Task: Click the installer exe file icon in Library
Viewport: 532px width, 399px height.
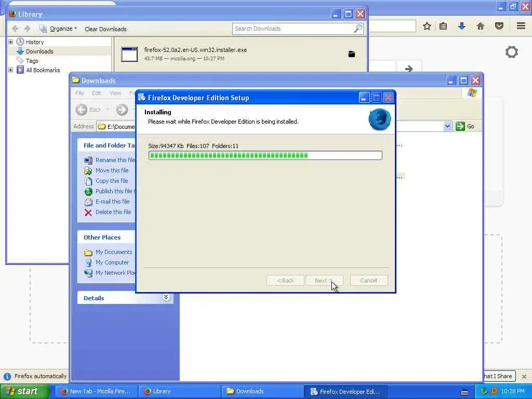Action: [x=129, y=54]
